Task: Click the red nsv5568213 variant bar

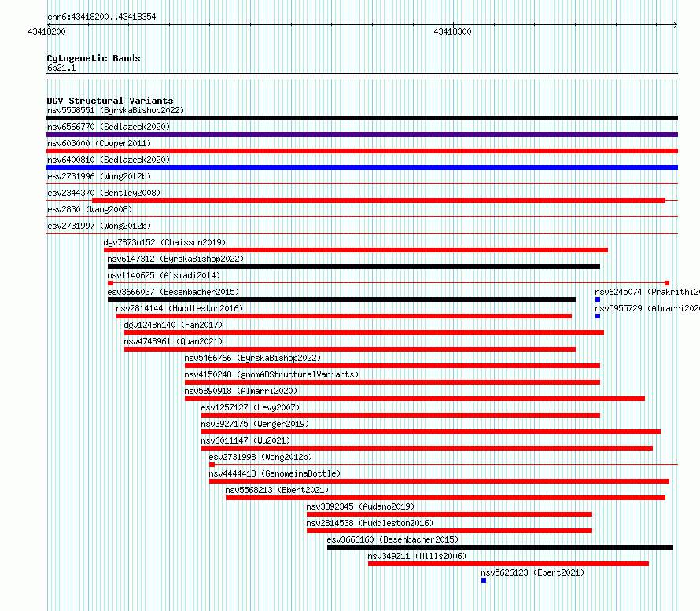Action: pyautogui.click(x=445, y=498)
